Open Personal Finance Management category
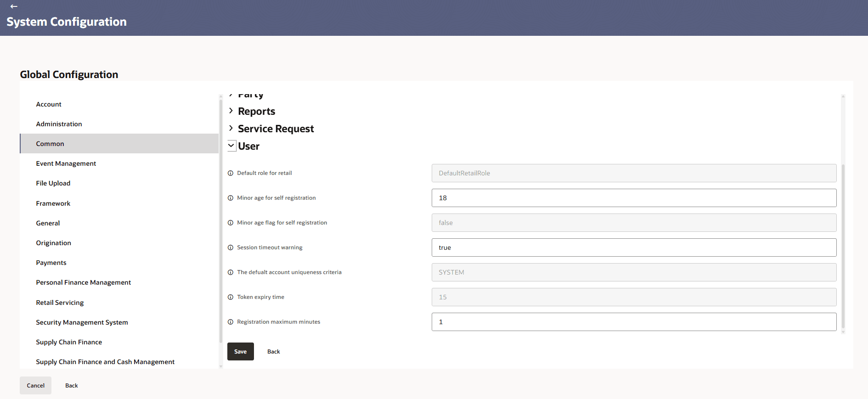This screenshot has height=399, width=868. click(119, 282)
